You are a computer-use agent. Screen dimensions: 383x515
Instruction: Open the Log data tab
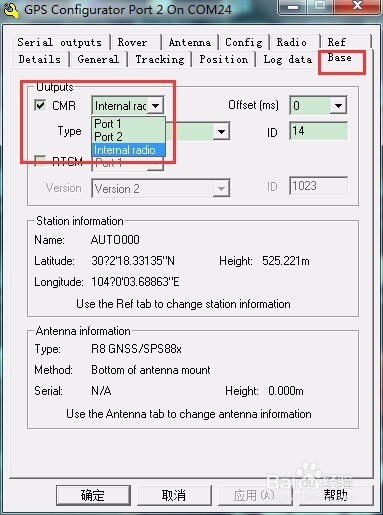[288, 59]
